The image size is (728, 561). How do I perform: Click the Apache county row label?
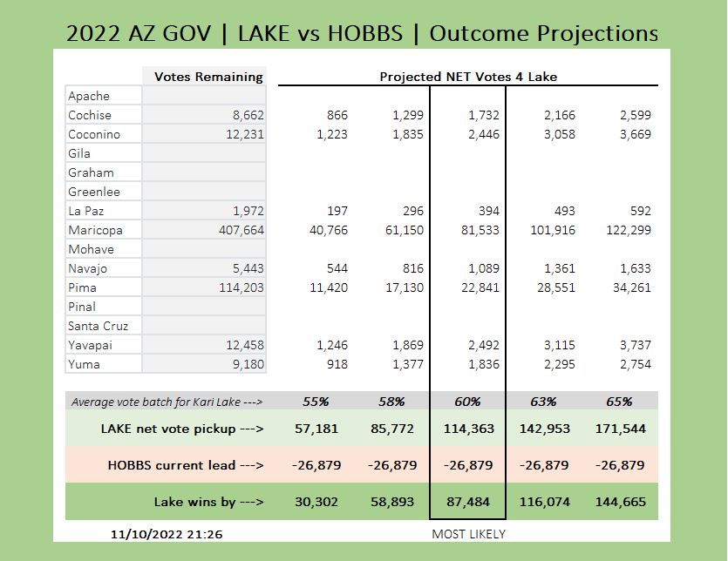click(x=89, y=96)
